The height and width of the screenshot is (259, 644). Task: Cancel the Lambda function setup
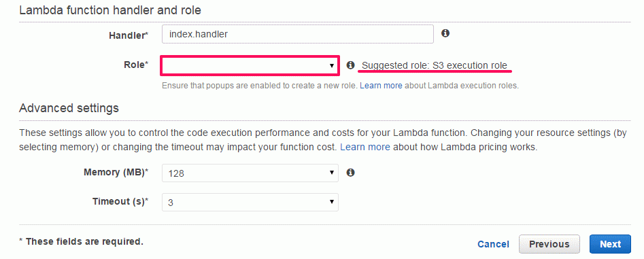493,244
